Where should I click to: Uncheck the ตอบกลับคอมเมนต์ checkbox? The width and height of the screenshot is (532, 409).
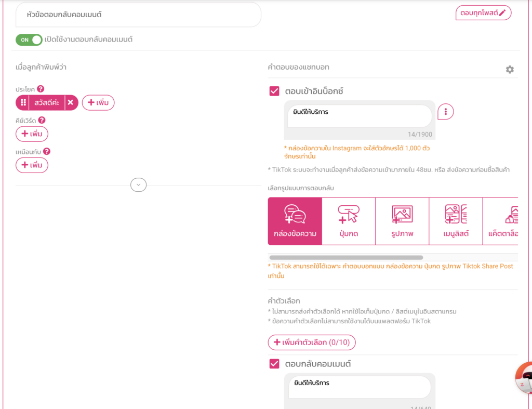tap(274, 364)
